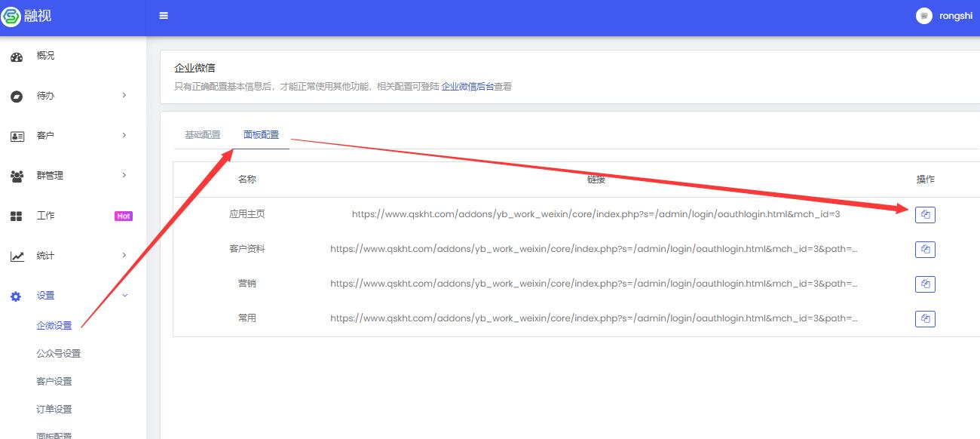Viewport: 980px width, 439px height.
Task: Switch to the 基础配置 tab
Action: click(203, 135)
